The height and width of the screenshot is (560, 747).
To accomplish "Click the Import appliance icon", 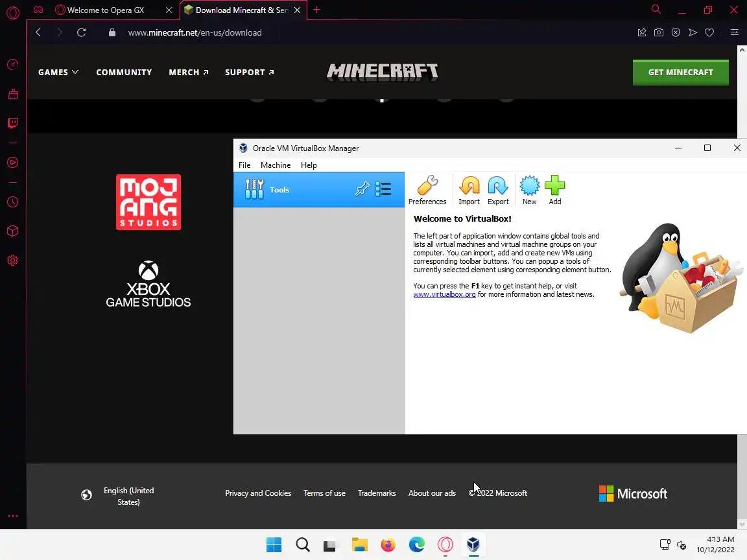I will click(x=469, y=190).
